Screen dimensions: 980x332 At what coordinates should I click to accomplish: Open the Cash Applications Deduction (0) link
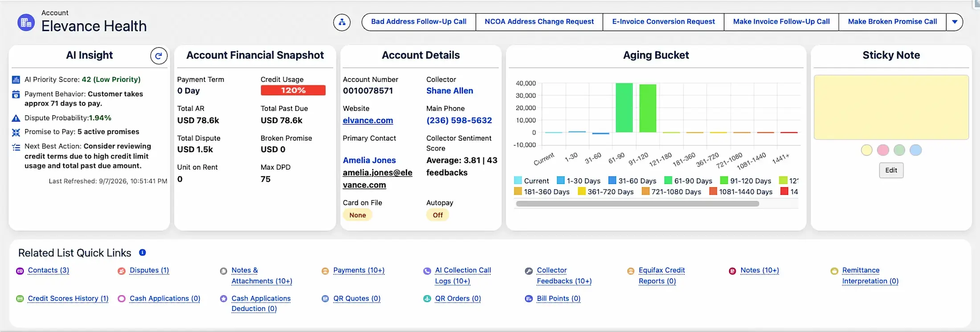point(261,304)
